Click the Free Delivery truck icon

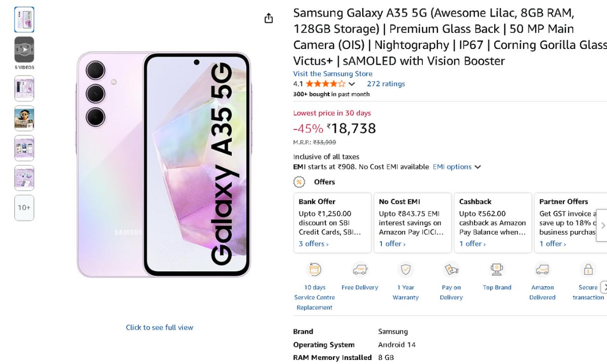click(360, 269)
